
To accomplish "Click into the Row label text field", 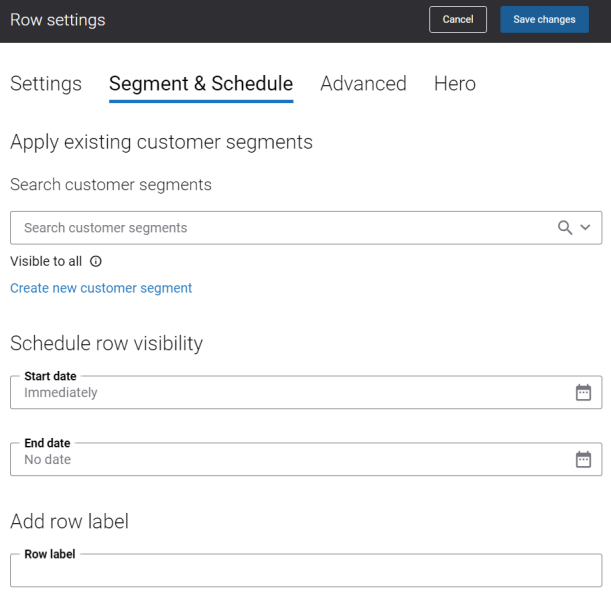I will (x=306, y=570).
